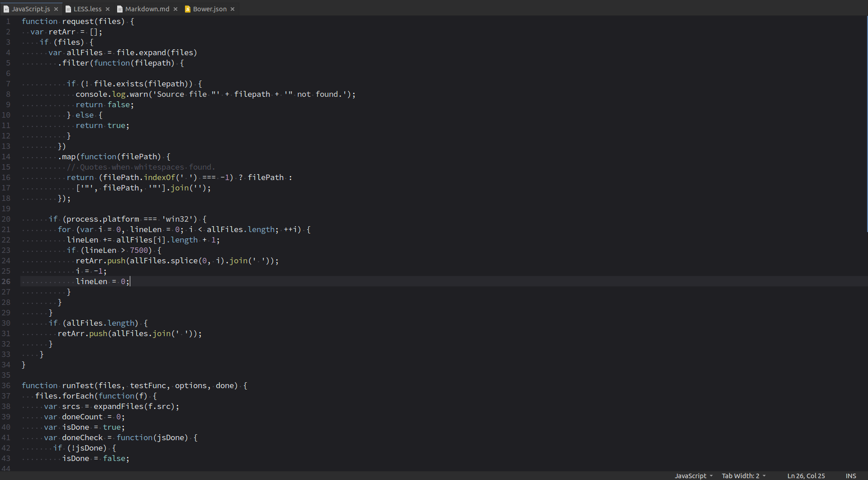
Task: Open the LESS.less tab
Action: pos(87,9)
